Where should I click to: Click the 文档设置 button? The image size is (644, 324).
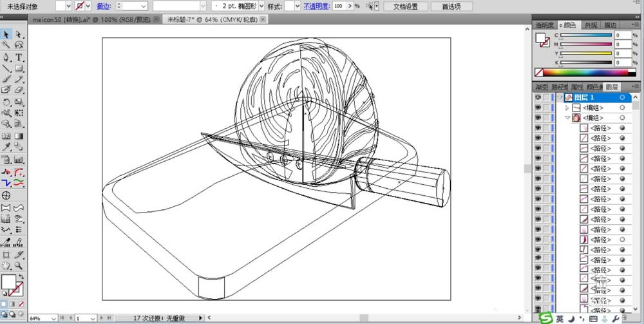click(405, 6)
